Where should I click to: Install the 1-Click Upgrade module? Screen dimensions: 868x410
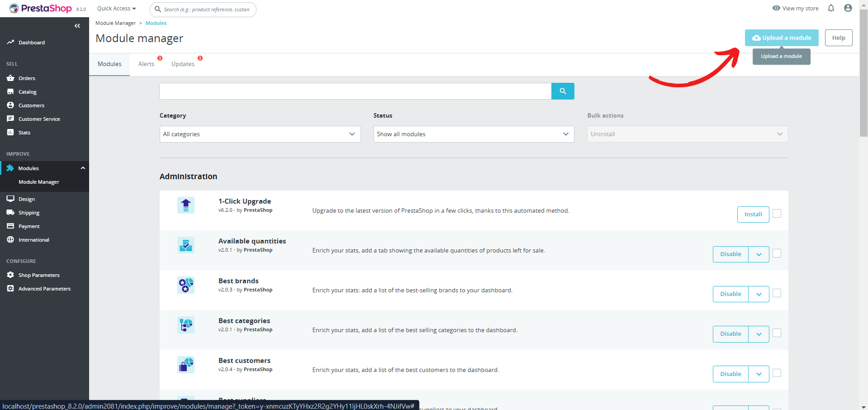(x=752, y=214)
